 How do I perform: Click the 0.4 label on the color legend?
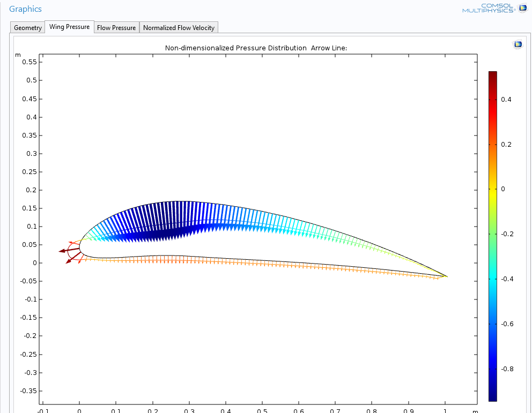coord(506,99)
